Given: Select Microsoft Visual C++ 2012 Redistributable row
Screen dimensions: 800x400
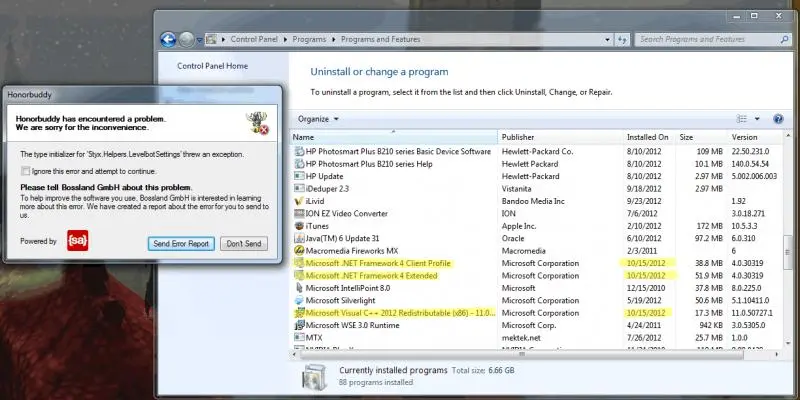Looking at the screenshot, I should [537, 313].
